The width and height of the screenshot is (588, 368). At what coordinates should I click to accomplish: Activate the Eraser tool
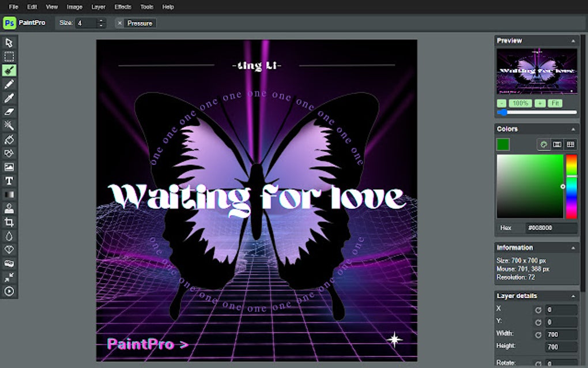click(x=9, y=112)
